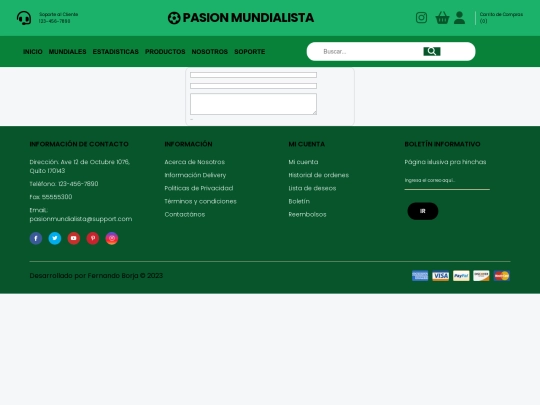Viewport: 540px width, 405px height.
Task: Open the PRODUCTOS menu item
Action: (165, 52)
